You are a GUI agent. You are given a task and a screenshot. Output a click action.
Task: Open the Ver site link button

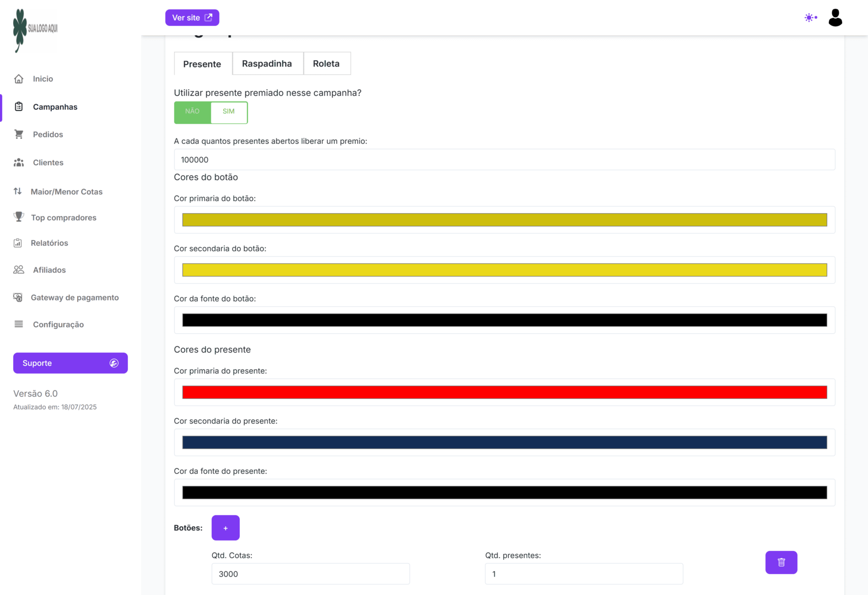click(x=192, y=18)
